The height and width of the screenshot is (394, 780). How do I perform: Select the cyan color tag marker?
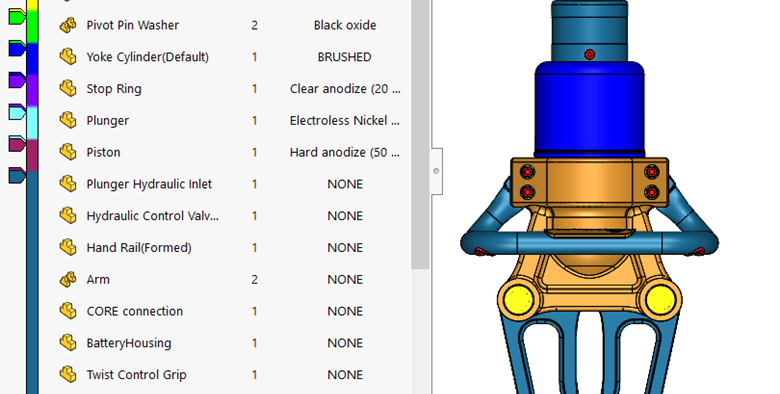[x=17, y=112]
